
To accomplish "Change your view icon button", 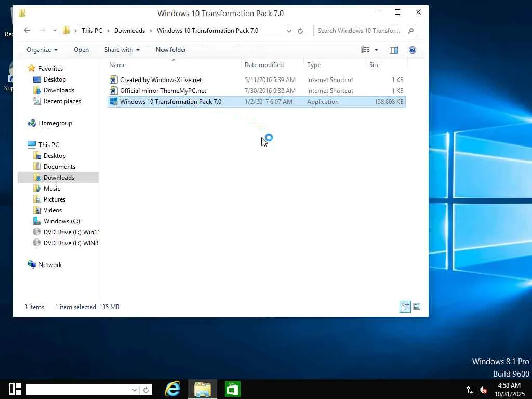I will 365,50.
